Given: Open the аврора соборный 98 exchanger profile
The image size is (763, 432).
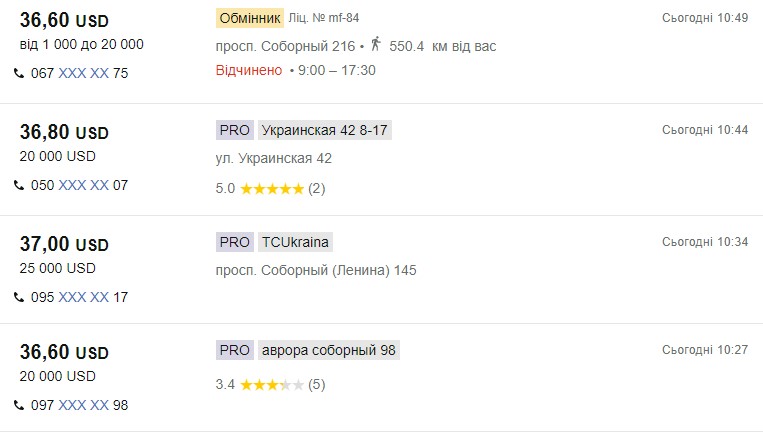Looking at the screenshot, I should pyautogui.click(x=328, y=350).
